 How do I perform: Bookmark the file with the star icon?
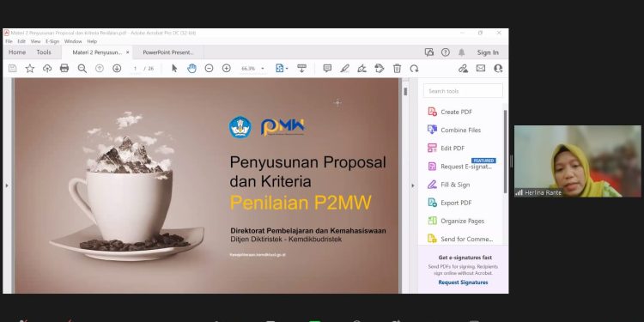(30, 69)
